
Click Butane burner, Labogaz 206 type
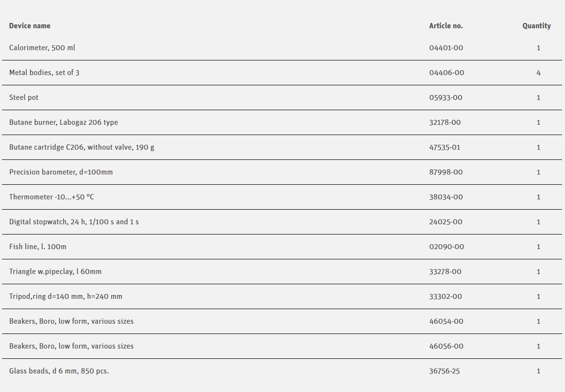click(63, 122)
